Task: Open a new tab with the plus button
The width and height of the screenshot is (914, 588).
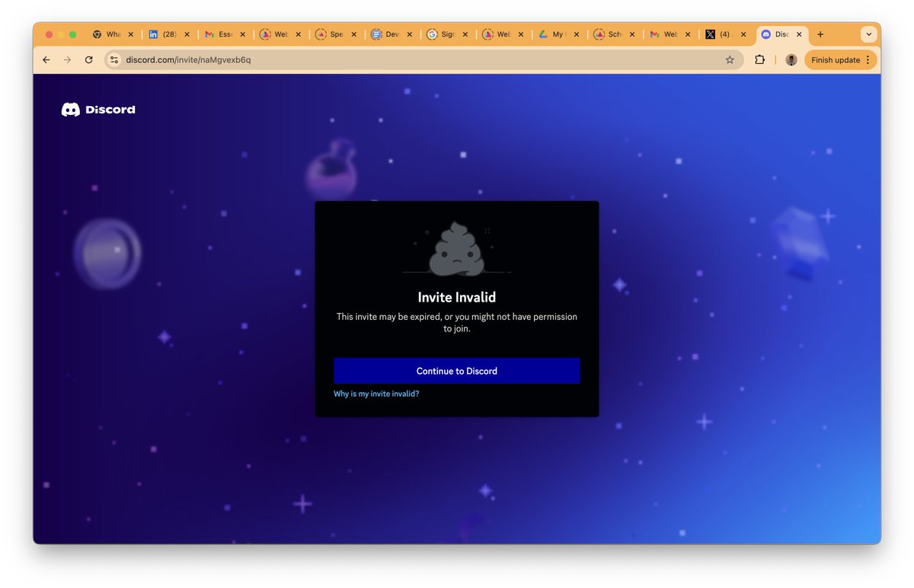Action: pos(820,34)
